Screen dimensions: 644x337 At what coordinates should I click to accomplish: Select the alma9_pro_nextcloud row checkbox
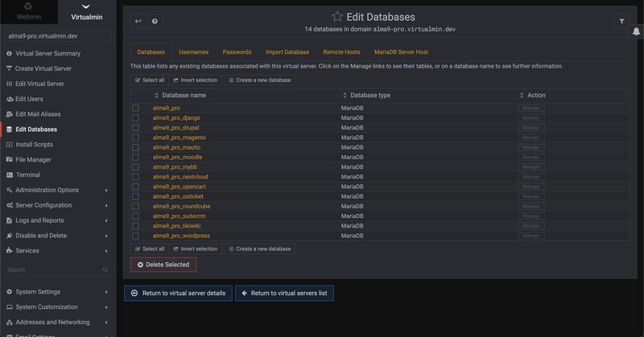[x=135, y=177]
